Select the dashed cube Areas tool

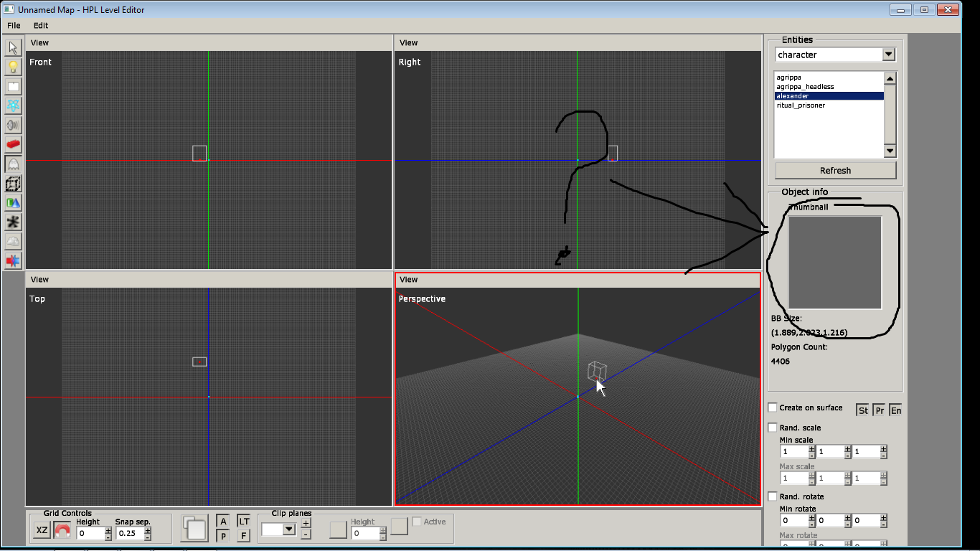[13, 184]
